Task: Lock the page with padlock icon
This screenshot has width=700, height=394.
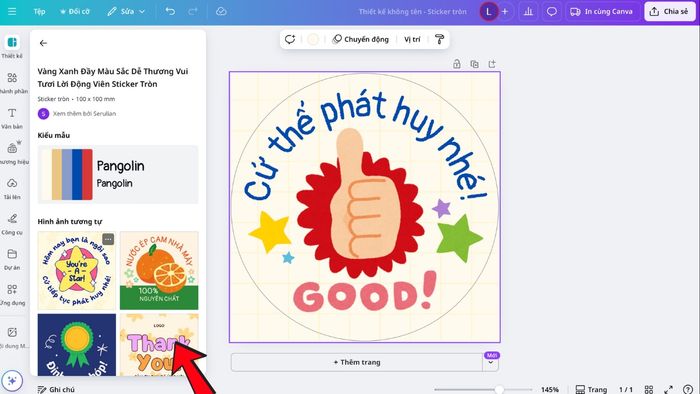Action: [x=456, y=64]
